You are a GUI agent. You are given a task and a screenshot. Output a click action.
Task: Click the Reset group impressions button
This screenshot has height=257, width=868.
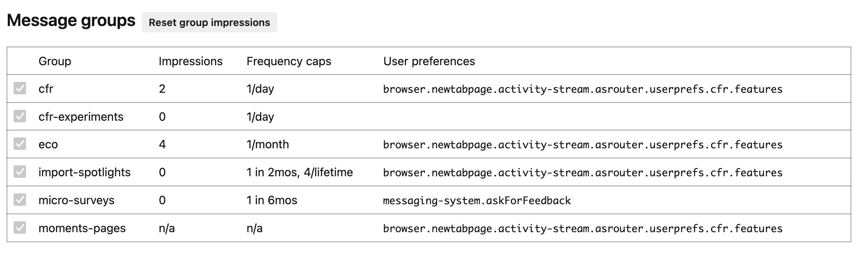(x=209, y=23)
